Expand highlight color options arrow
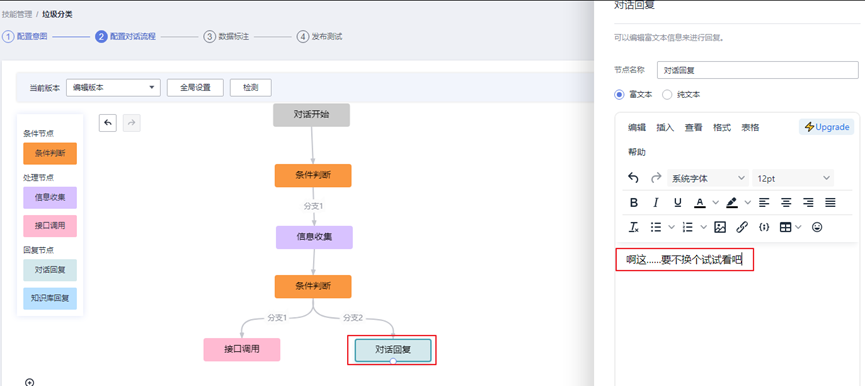865x386 pixels. click(748, 202)
